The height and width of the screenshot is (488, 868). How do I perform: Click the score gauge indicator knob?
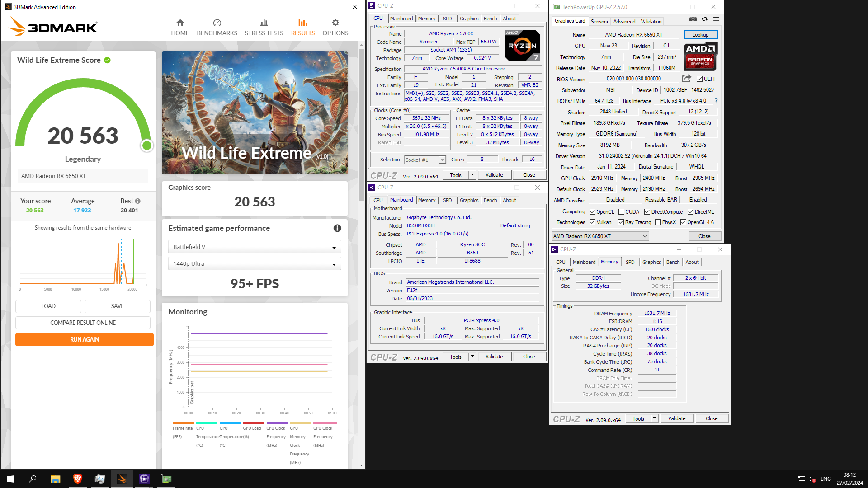point(146,145)
